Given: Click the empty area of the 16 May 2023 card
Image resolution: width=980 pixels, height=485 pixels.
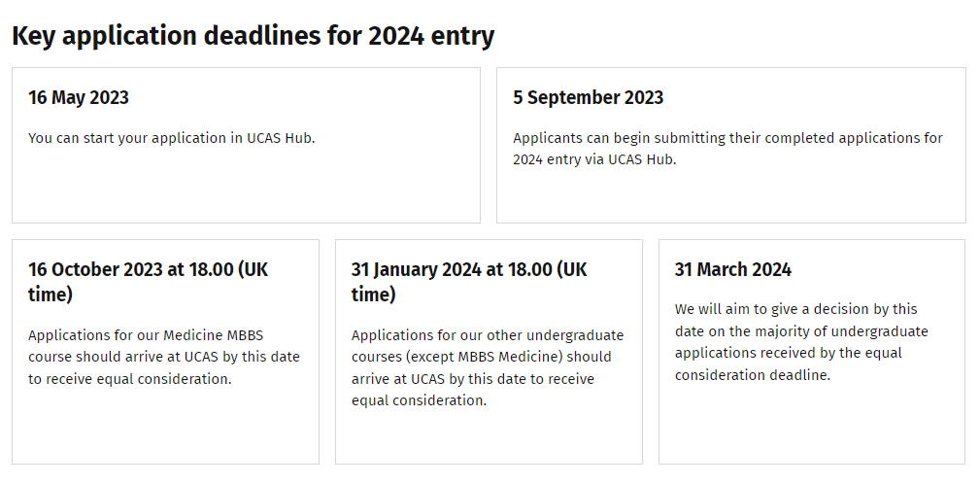Looking at the screenshot, I should point(247,185).
